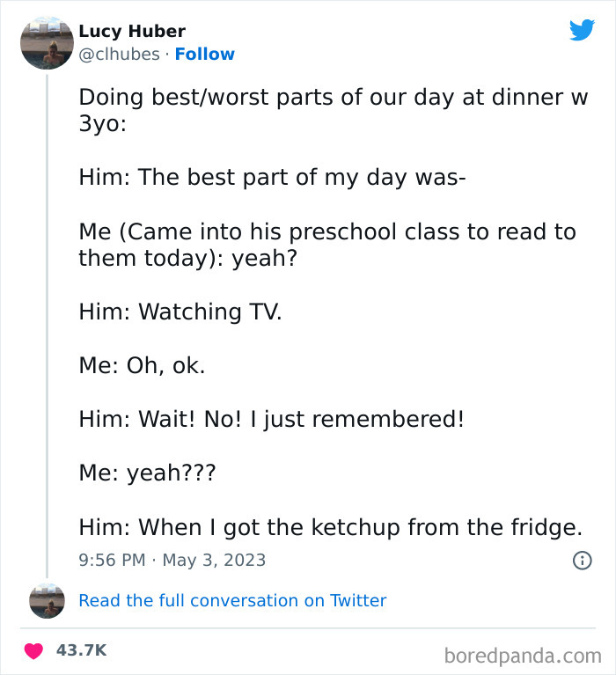Follow the @clhubes account

[204, 55]
